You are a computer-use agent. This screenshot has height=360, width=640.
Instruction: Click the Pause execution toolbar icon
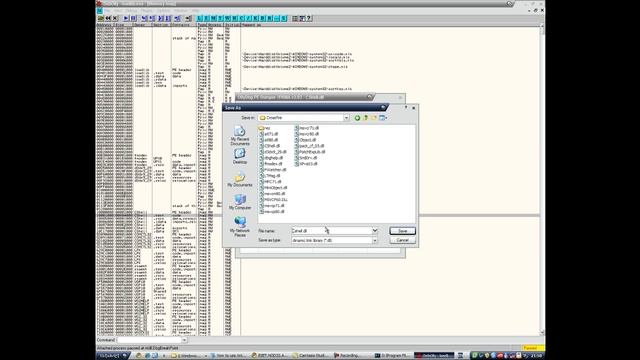(x=133, y=18)
